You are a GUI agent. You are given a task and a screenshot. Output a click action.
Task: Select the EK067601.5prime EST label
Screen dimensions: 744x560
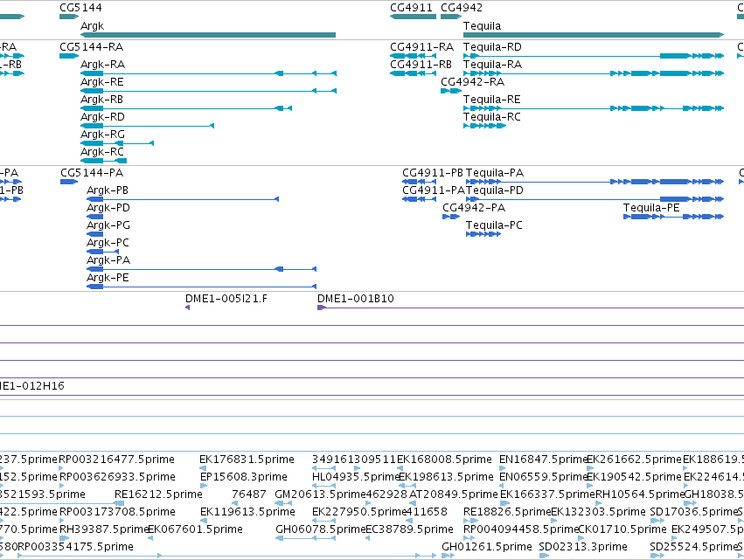pos(195,529)
